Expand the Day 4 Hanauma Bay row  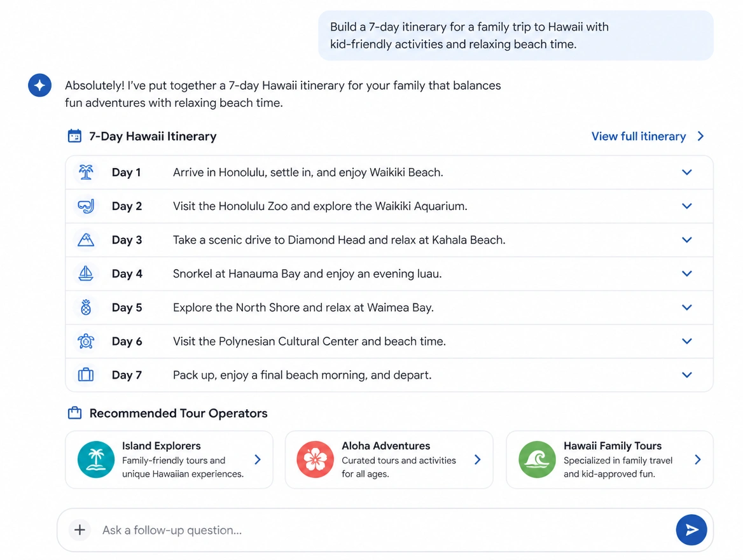tap(686, 274)
